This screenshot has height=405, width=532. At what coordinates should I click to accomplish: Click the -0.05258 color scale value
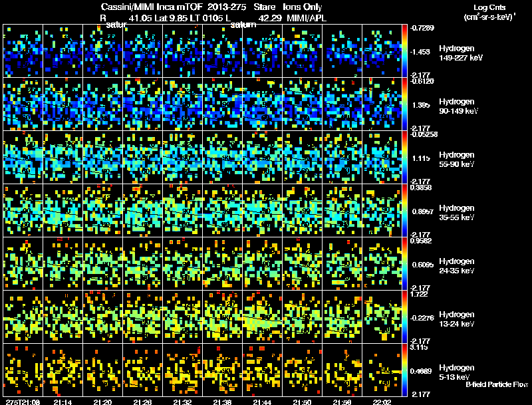point(424,134)
